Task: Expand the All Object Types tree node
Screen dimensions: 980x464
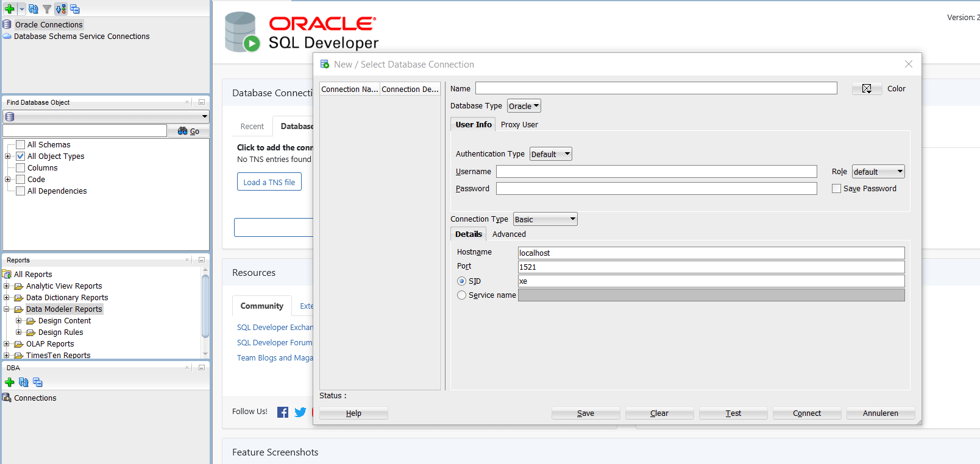Action: [8, 156]
